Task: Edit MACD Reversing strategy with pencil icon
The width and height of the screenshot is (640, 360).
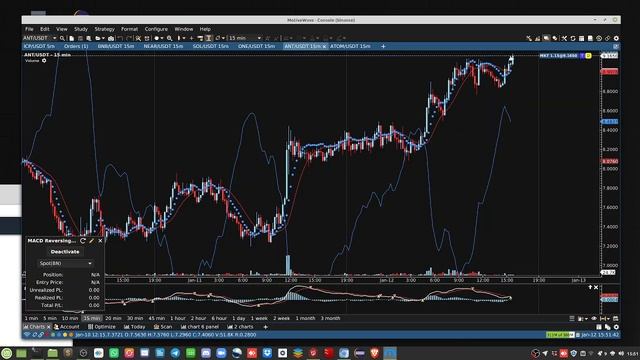Action: point(91,241)
